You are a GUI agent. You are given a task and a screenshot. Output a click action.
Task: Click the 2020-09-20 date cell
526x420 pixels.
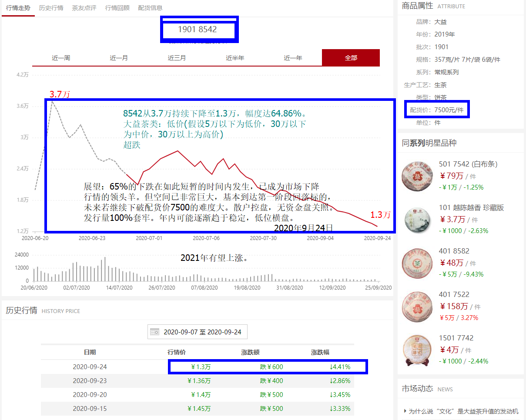pos(90,394)
